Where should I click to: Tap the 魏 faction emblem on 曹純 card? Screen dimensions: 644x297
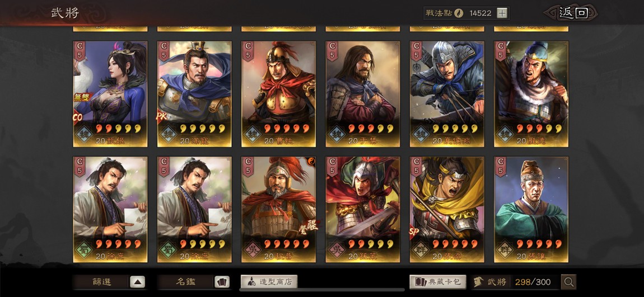tap(251, 134)
